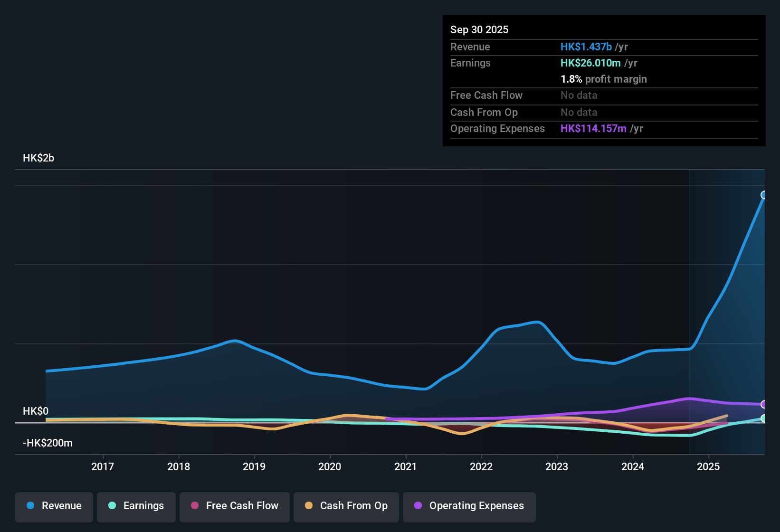Image resolution: width=780 pixels, height=532 pixels.
Task: Click the teal Earnings legend dot
Action: tap(112, 506)
